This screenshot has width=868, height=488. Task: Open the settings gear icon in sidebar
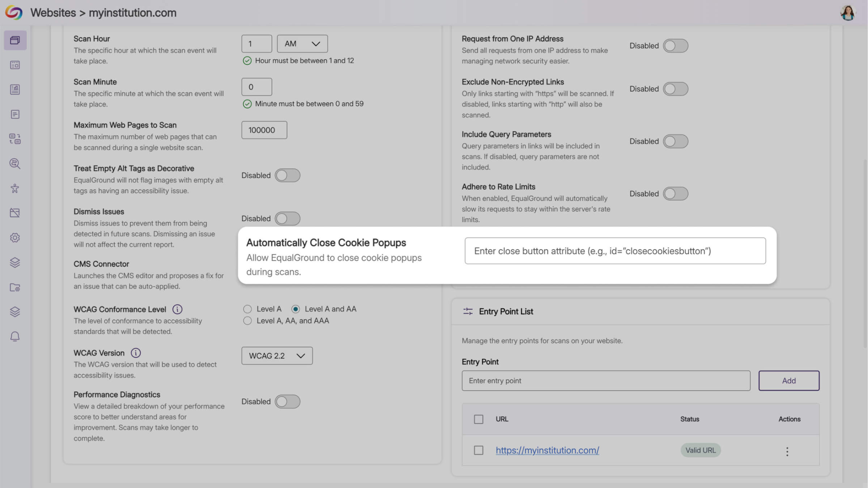coord(15,237)
